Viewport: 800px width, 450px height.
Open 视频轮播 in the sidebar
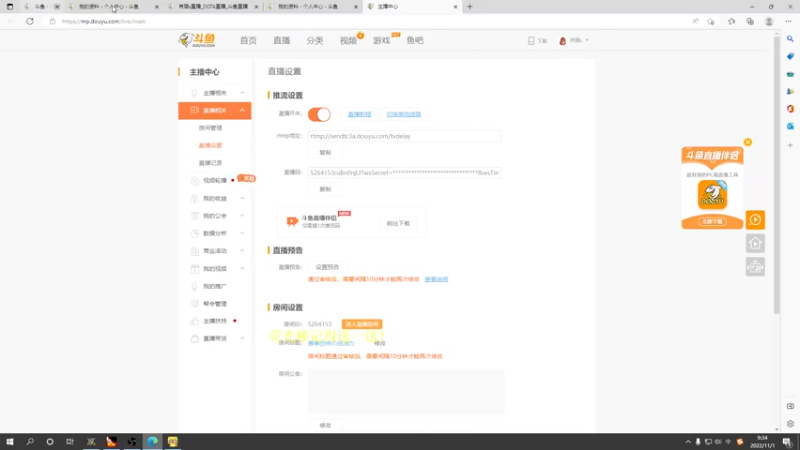coord(215,181)
